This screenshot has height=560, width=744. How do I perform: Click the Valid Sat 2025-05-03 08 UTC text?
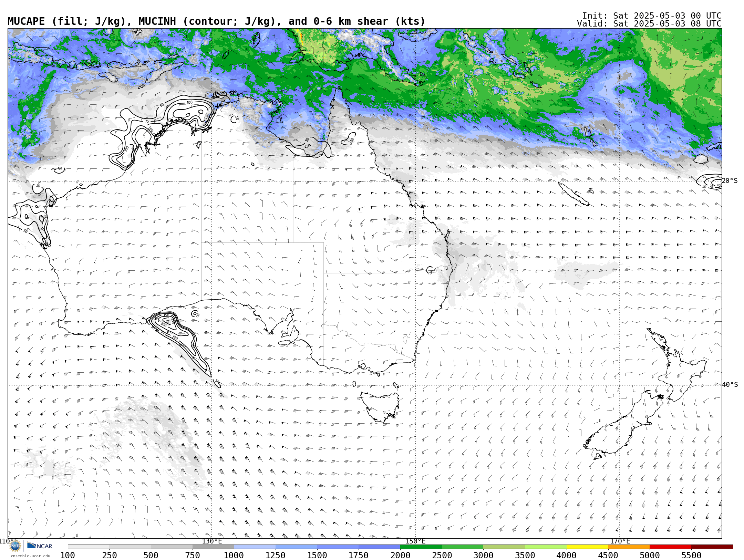(649, 24)
